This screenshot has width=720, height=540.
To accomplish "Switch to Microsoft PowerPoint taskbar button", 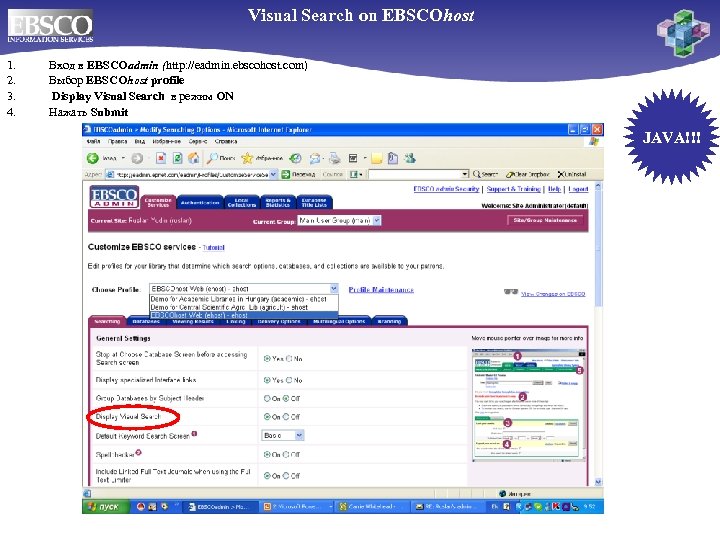I will [x=297, y=506].
